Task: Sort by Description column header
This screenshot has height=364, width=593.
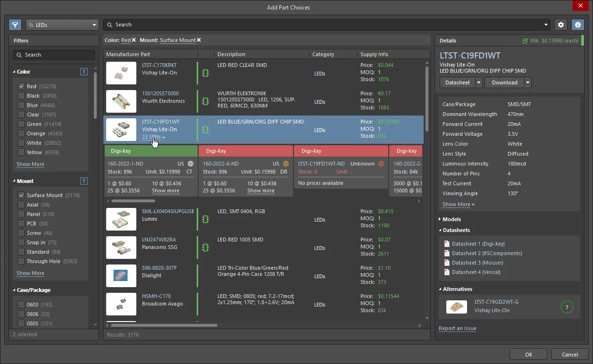Action: [262, 54]
